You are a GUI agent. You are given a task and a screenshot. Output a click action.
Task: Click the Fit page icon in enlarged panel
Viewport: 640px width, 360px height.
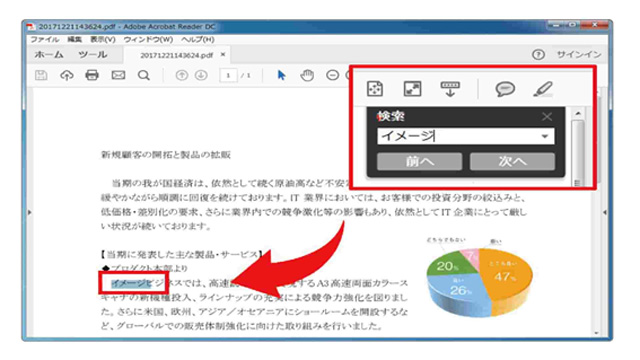[x=375, y=89]
